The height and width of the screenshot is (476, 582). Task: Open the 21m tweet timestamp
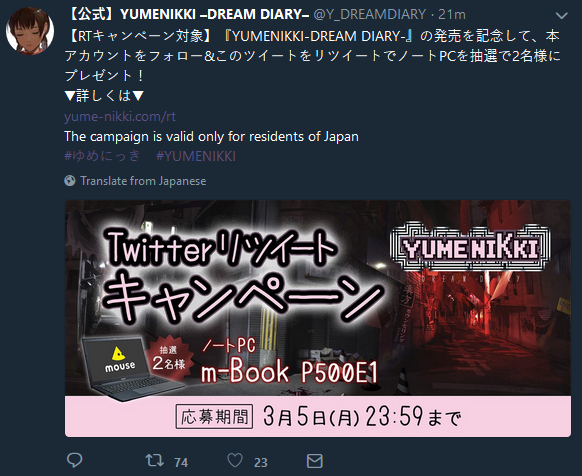452,14
